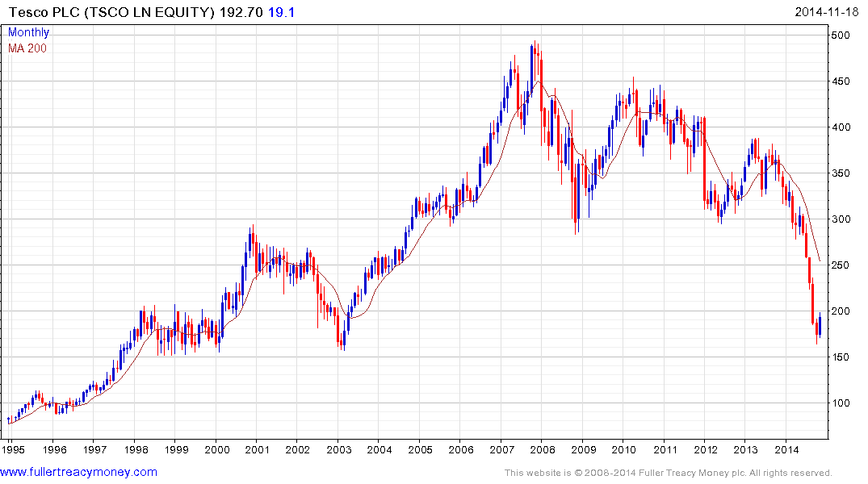Screen dimensions: 868x484
Task: Click the 450 price axis label
Action: (841, 81)
